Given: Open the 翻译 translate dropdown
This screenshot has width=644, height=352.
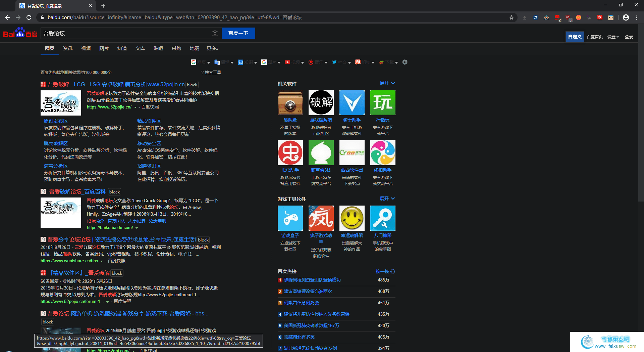Looking at the screenshot, I should 224,62.
